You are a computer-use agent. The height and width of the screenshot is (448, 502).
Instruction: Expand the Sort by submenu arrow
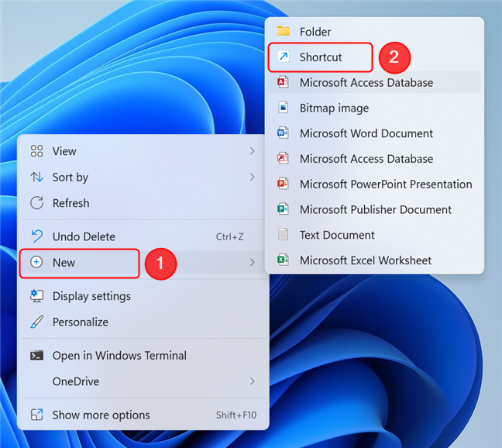pos(253,177)
